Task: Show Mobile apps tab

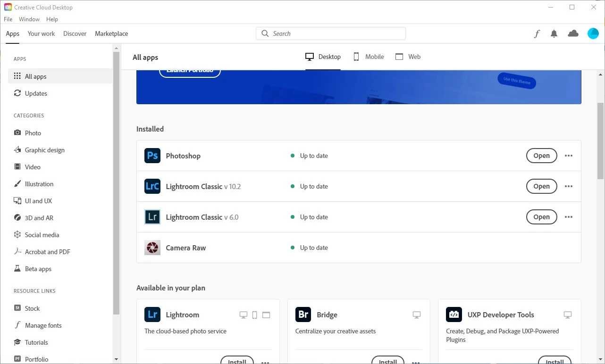Action: point(369,57)
